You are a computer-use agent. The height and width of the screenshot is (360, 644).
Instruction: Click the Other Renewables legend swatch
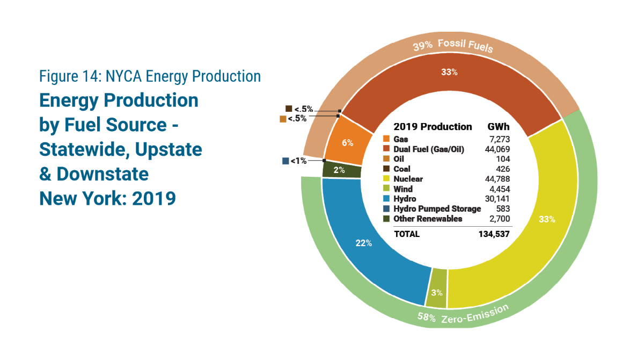pyautogui.click(x=386, y=219)
